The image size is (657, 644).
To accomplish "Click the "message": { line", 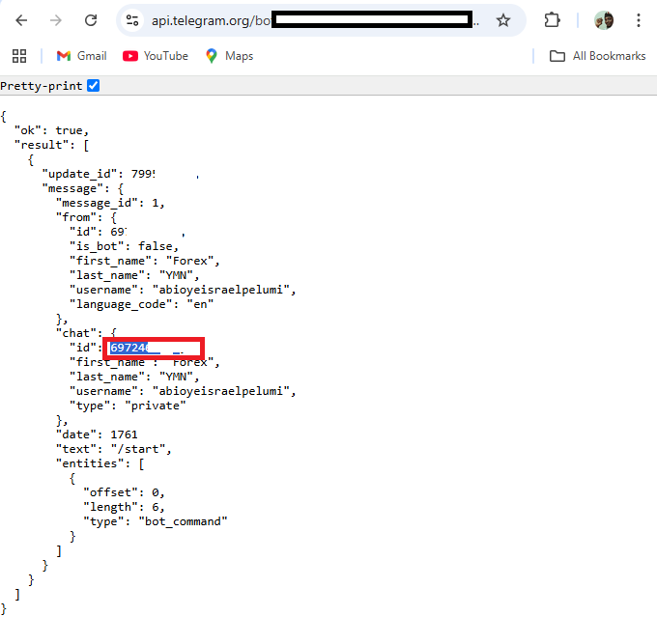I will coord(83,188).
